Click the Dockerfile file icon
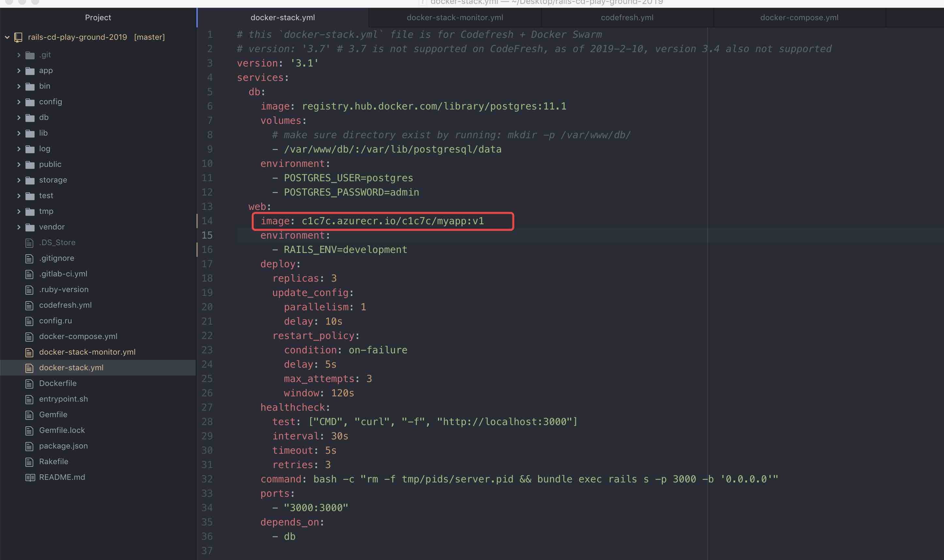The image size is (944, 560). click(29, 383)
